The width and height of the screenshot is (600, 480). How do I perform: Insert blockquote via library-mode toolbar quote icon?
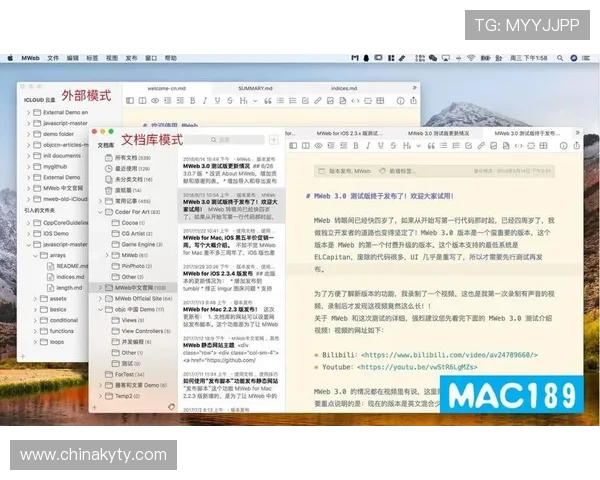coord(431,146)
